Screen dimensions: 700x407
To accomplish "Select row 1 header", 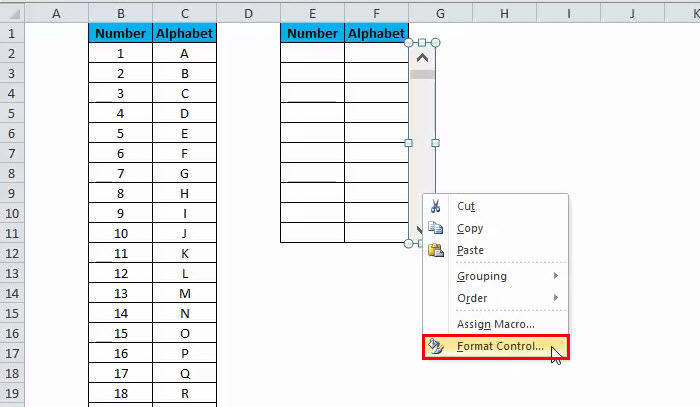I will pyautogui.click(x=12, y=33).
